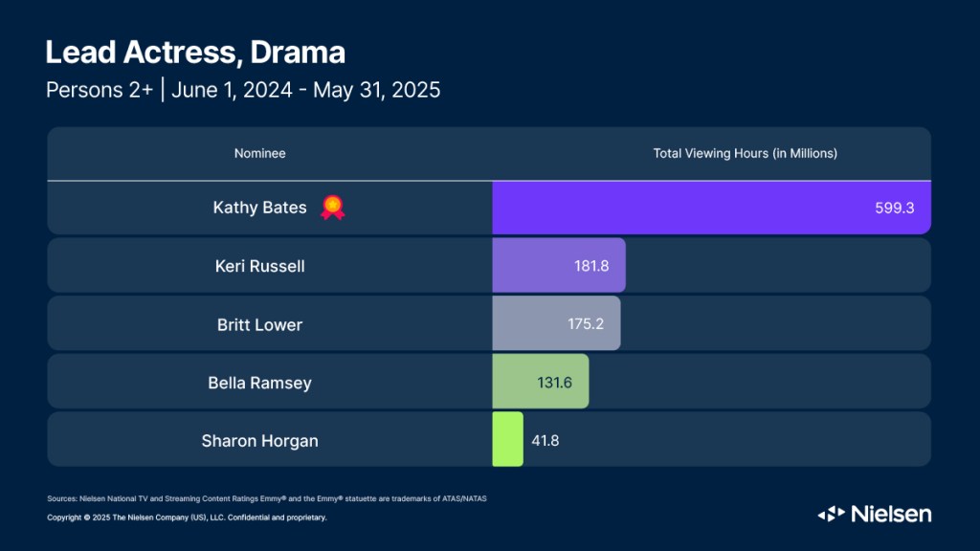Select the purple Kathy Bates 599.3 bar

711,207
